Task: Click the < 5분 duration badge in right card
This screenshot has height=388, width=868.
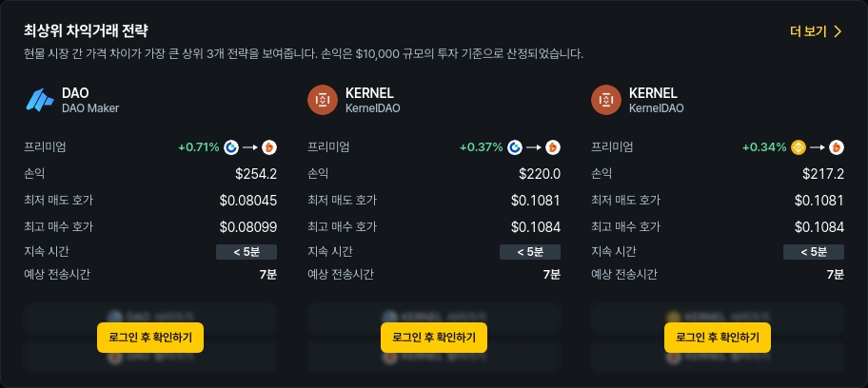Action: 814,252
